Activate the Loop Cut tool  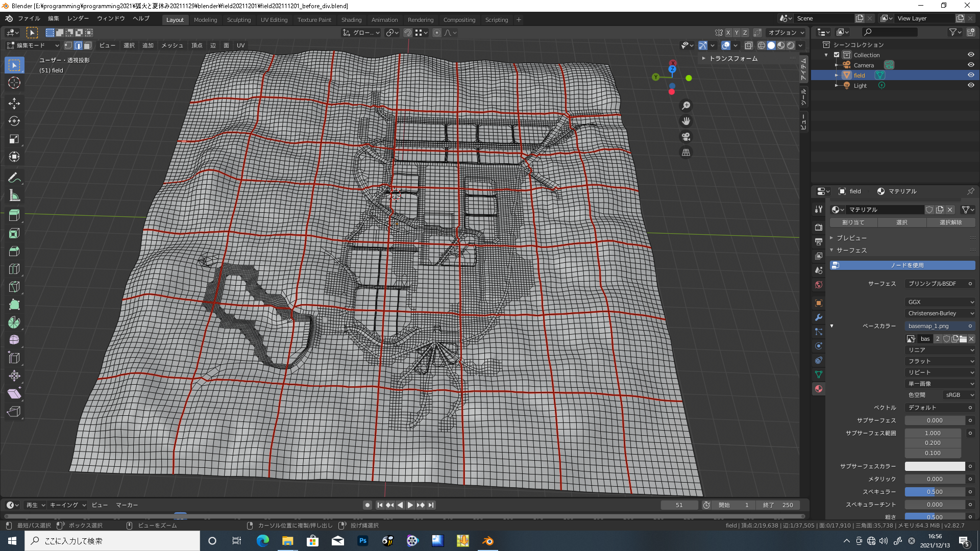(14, 269)
